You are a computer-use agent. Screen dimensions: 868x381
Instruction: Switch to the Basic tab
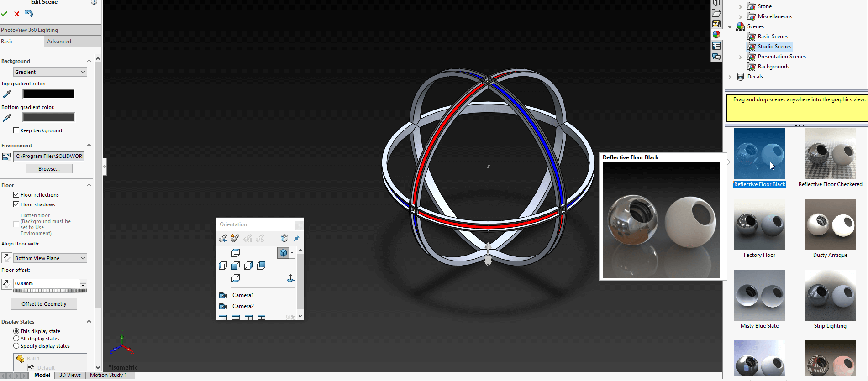point(22,42)
